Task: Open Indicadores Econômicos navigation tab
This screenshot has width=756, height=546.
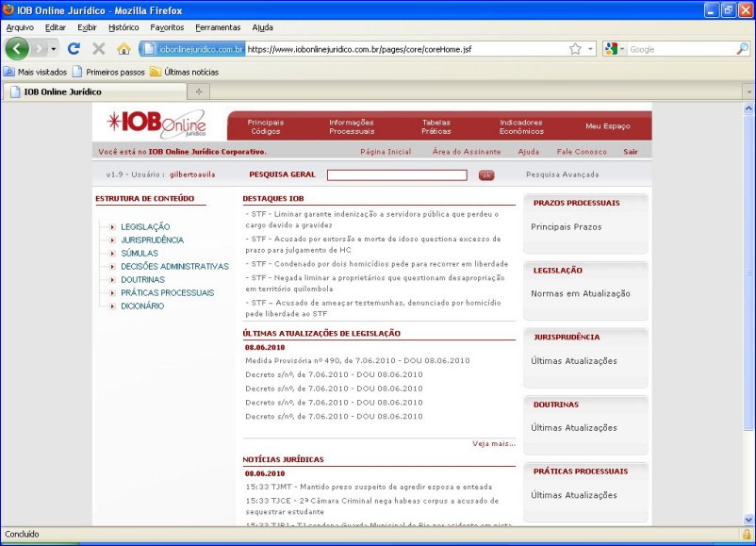Action: click(521, 126)
